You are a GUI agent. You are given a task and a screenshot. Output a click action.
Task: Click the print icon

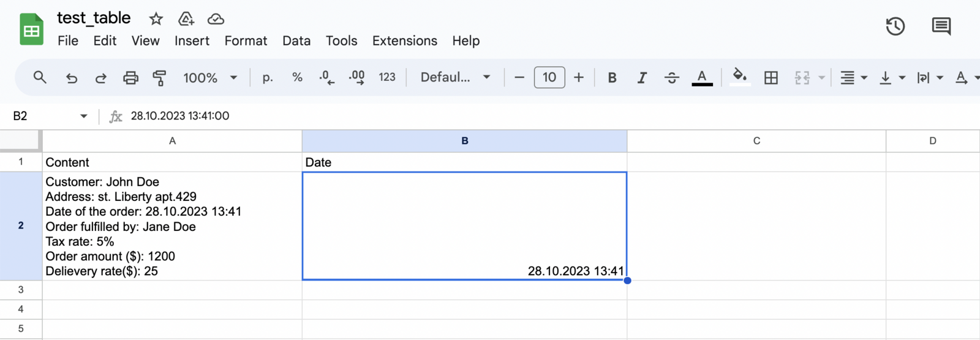click(130, 78)
